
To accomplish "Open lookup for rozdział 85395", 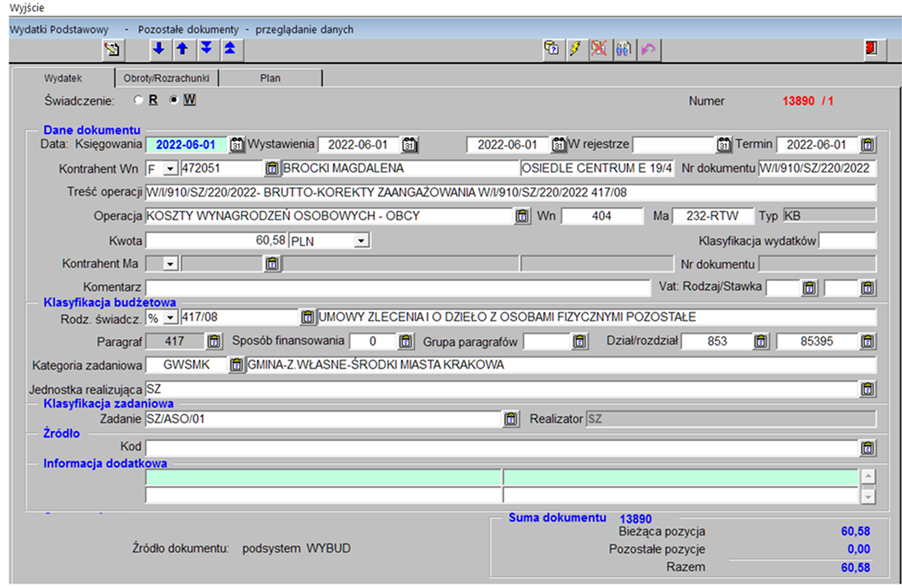I will point(867,341).
